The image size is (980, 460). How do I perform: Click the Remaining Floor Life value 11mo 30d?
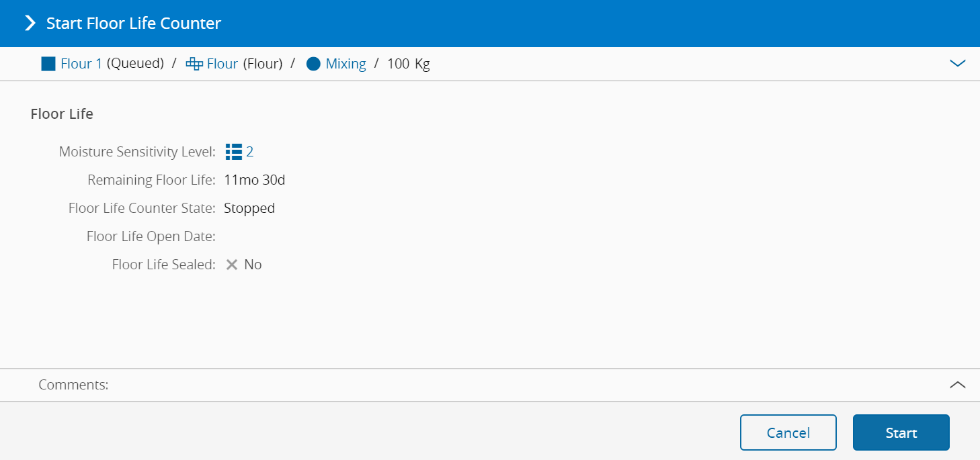(255, 180)
